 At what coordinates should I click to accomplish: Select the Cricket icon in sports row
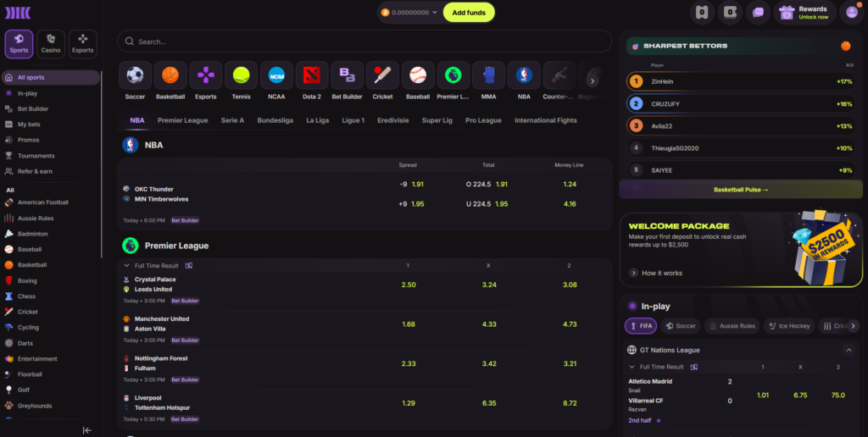click(382, 75)
